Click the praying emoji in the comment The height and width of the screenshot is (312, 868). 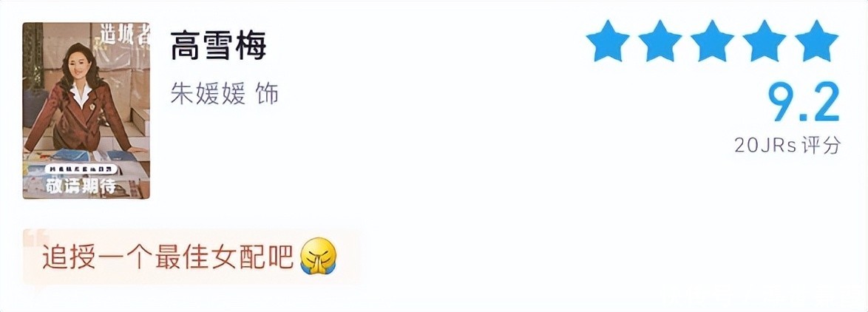(319, 257)
